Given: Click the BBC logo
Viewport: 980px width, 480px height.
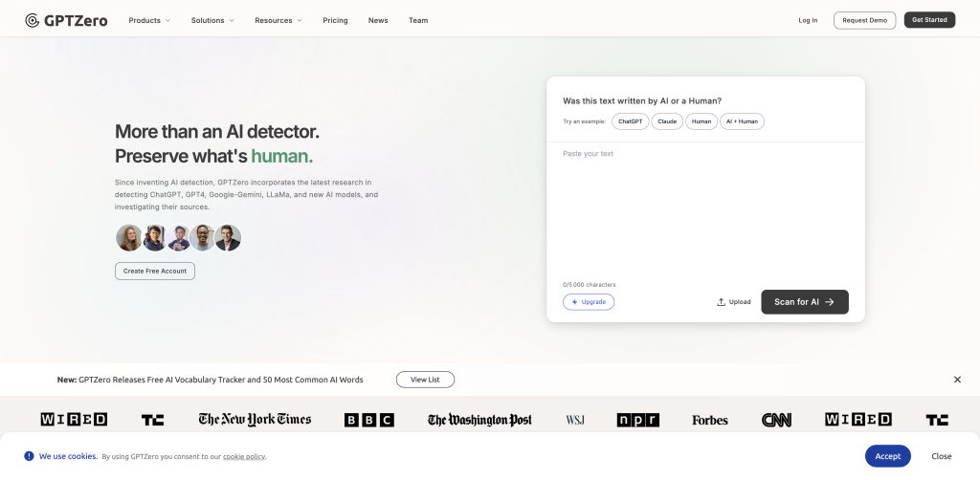Looking at the screenshot, I should coord(369,420).
